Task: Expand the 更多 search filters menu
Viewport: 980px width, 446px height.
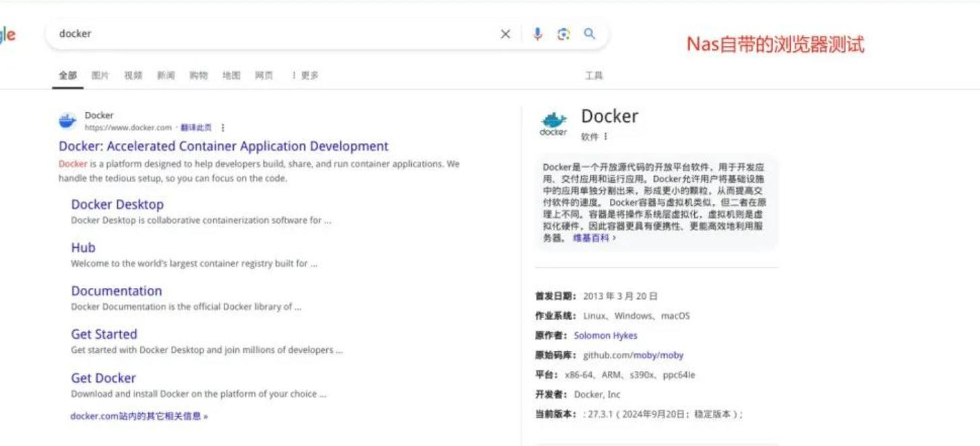Action: (305, 76)
